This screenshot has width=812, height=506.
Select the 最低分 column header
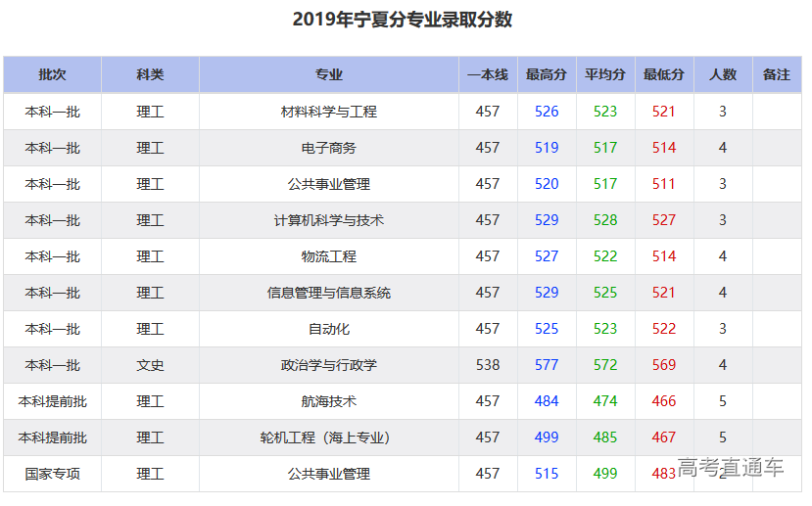pos(664,74)
